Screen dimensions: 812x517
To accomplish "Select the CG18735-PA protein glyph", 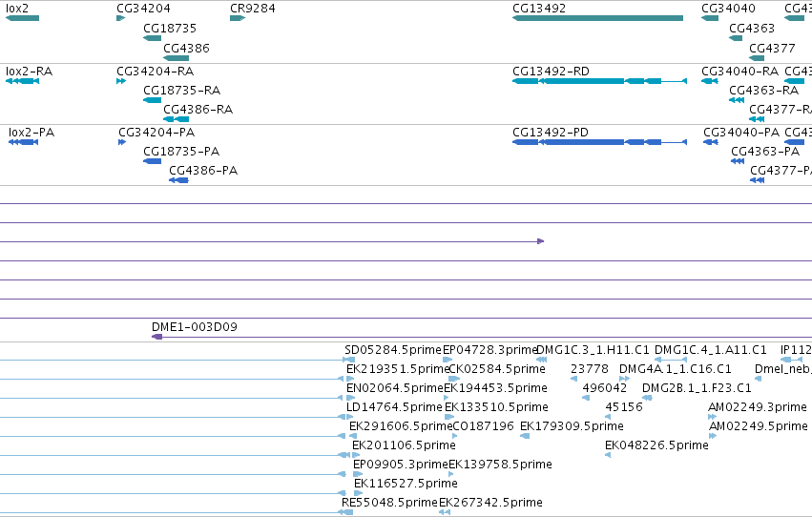I will (153, 161).
